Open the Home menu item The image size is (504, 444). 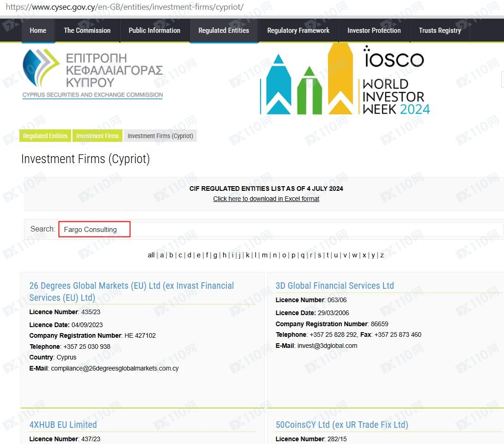(x=38, y=30)
